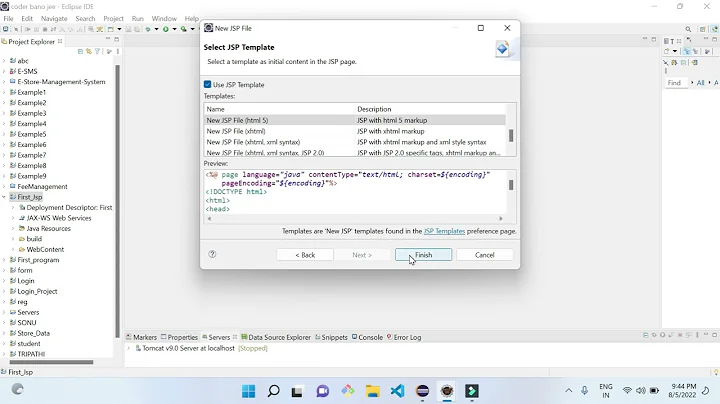Select New JSP File (xhtml) template row

pyautogui.click(x=354, y=131)
